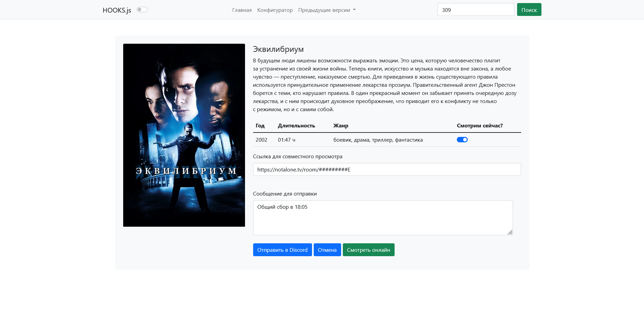Click the Смотреть онлайн button
Screen dimensions: 644x327
[369, 250]
